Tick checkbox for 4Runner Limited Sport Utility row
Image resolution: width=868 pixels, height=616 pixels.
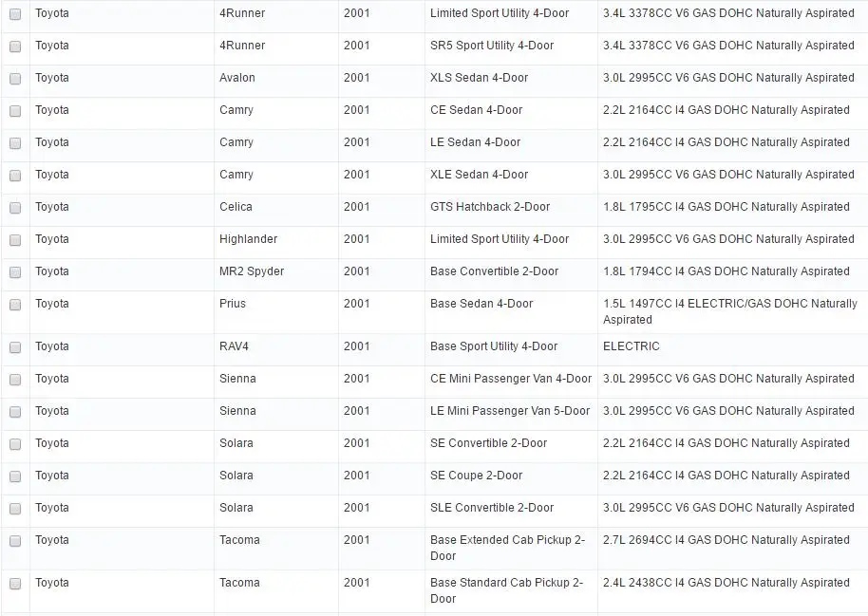[x=15, y=14]
